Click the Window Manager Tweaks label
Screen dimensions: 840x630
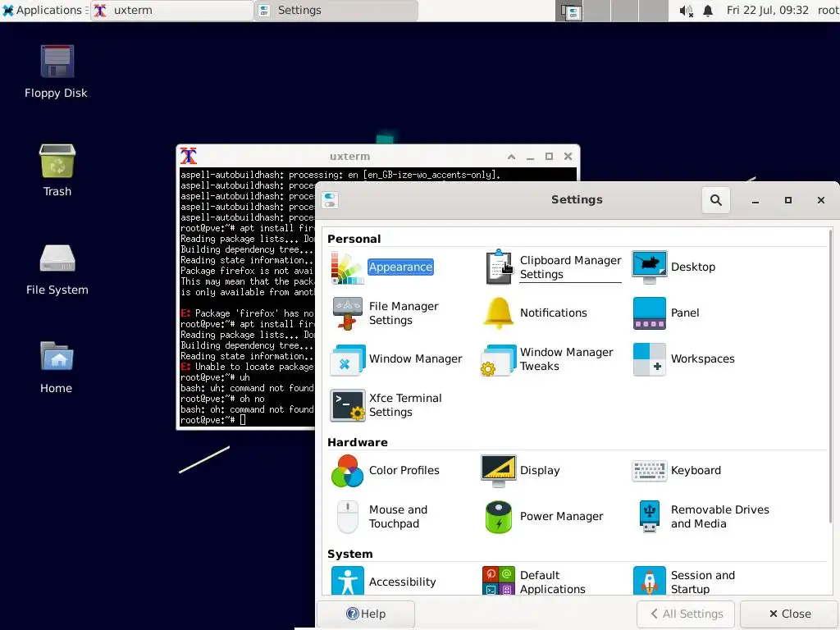click(x=566, y=359)
